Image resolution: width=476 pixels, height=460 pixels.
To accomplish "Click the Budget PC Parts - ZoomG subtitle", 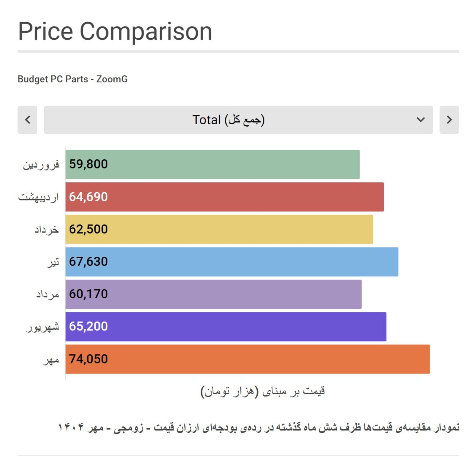I will pyautogui.click(x=72, y=79).
